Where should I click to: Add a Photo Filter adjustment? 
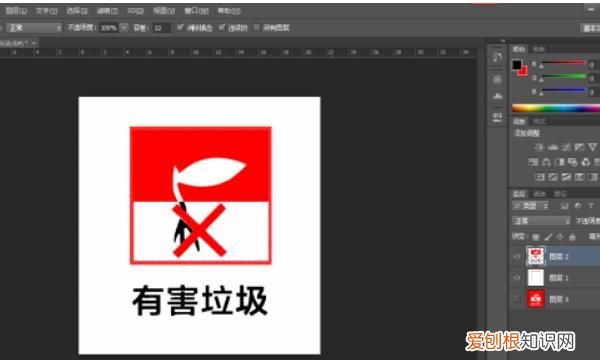572,162
